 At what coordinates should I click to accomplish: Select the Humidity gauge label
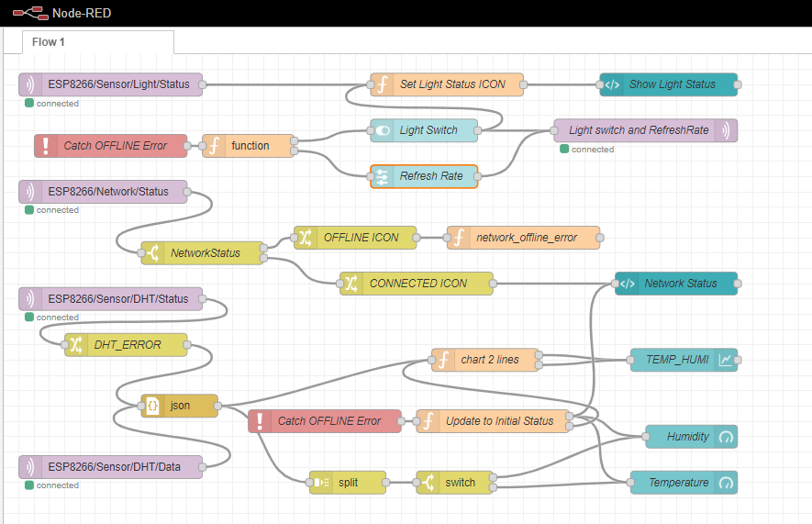(x=688, y=437)
